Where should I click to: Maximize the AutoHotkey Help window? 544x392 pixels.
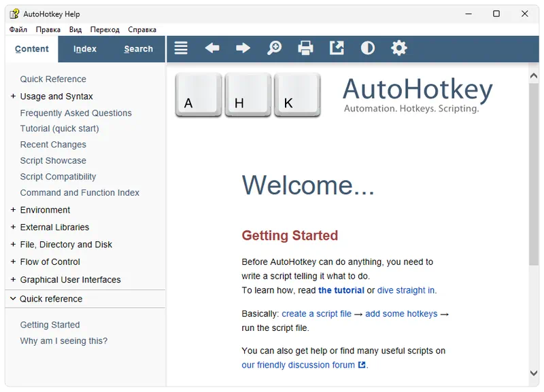point(496,14)
